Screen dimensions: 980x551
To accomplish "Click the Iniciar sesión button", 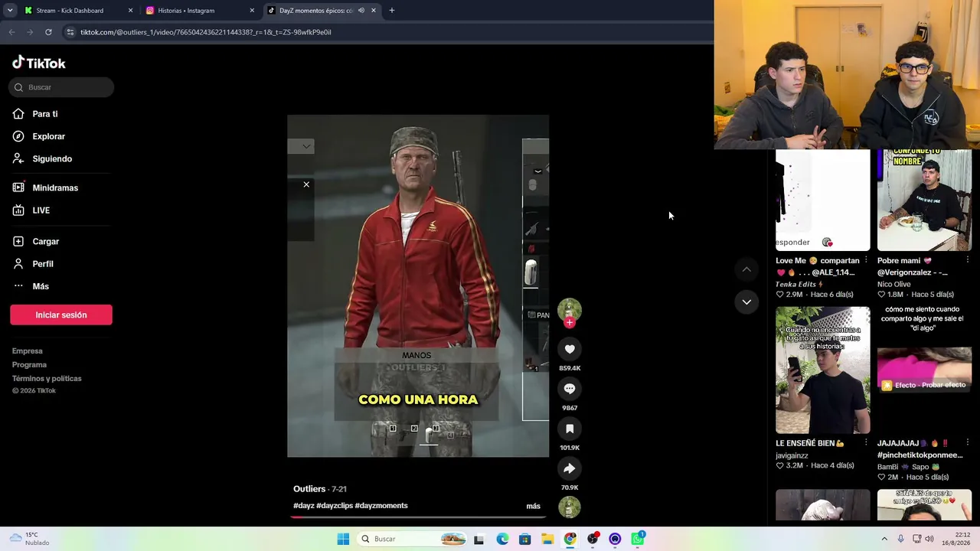I will point(61,315).
